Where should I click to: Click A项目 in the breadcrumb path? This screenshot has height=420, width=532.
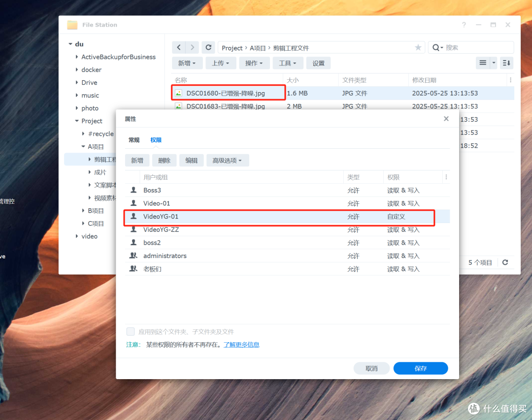click(258, 48)
